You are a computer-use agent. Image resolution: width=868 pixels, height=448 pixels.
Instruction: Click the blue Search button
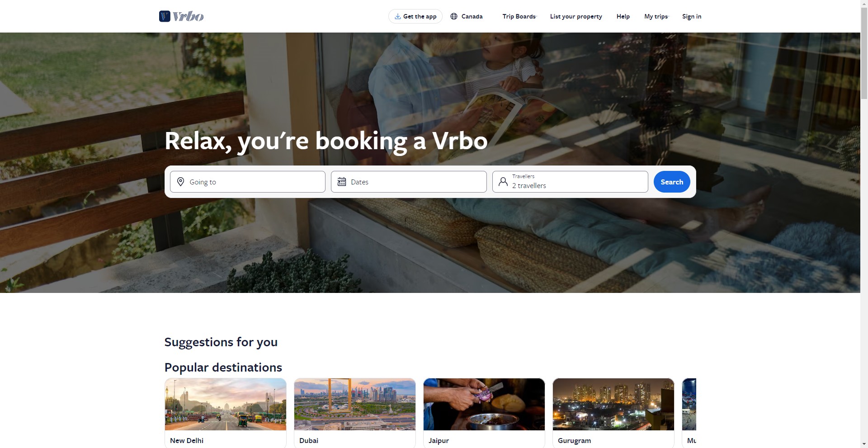click(672, 182)
